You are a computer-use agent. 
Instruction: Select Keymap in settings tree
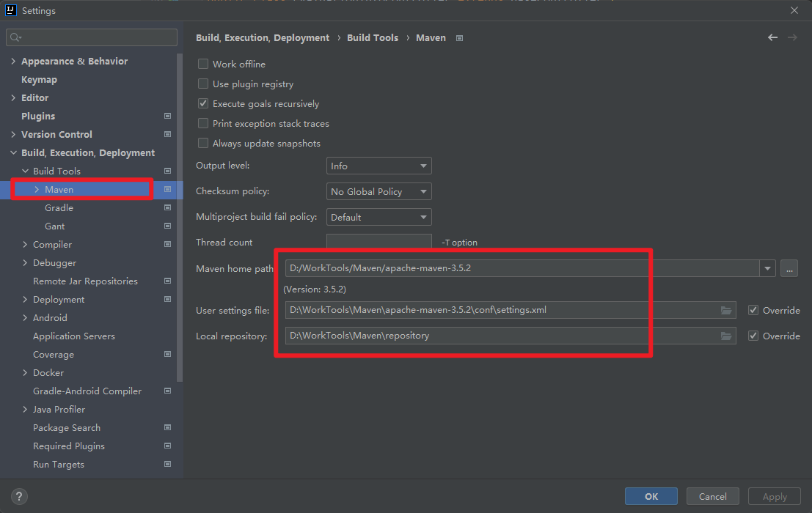tap(39, 80)
